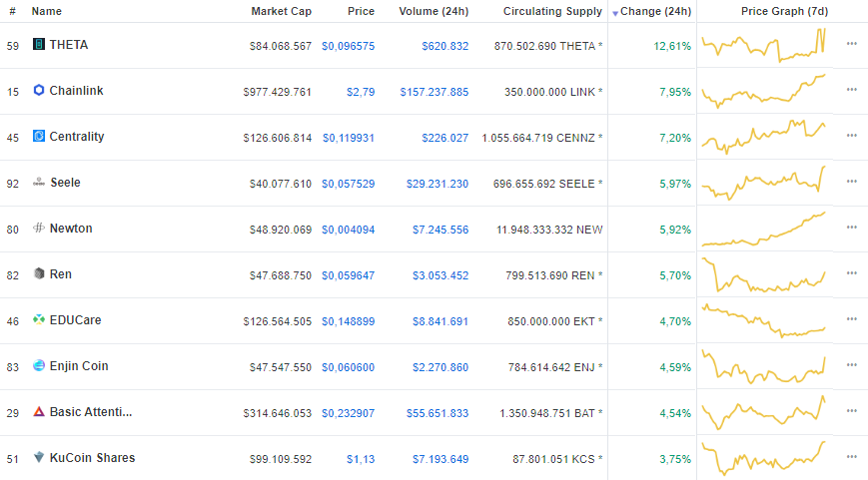View the Chainlink 7-day price graph
The width and height of the screenshot is (868, 480).
(x=764, y=91)
